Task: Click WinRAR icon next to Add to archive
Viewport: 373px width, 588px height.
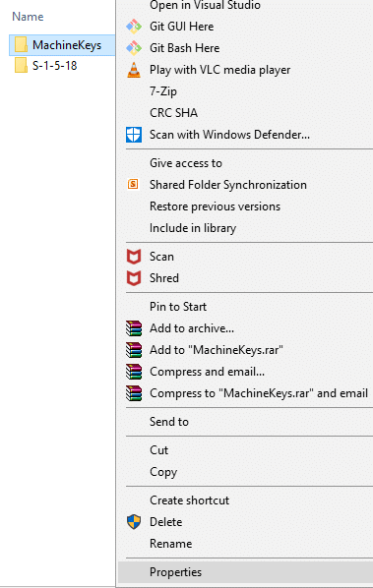Action: point(134,328)
